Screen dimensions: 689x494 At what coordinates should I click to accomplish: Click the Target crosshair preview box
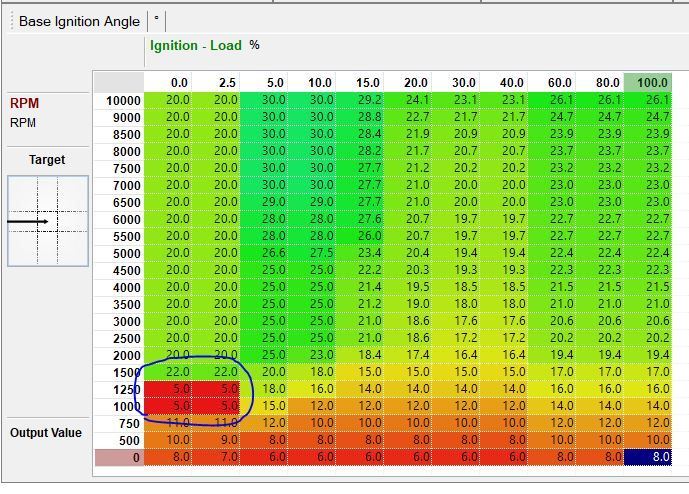[47, 220]
